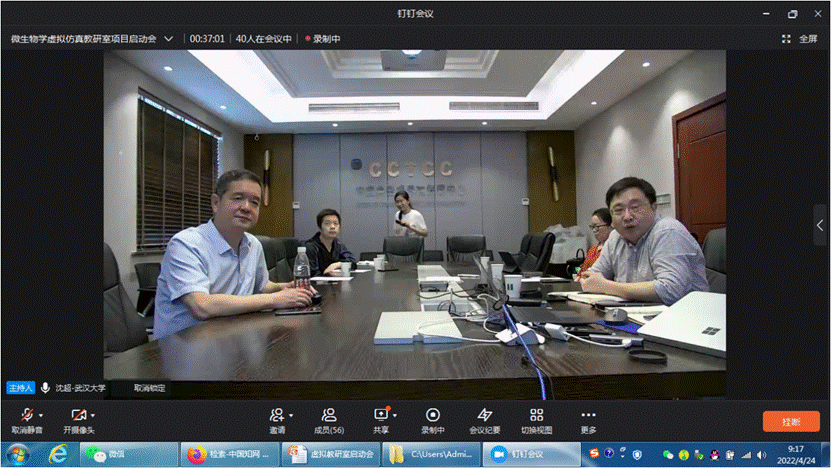Screen dimensions: 831x468
Task: Open the 更多 more options menu
Action: pyautogui.click(x=588, y=415)
